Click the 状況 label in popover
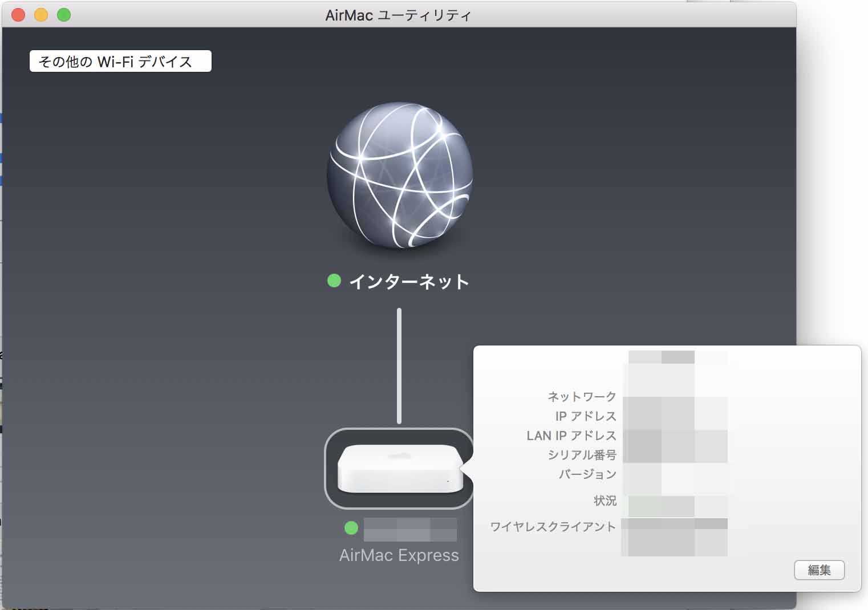 [605, 501]
